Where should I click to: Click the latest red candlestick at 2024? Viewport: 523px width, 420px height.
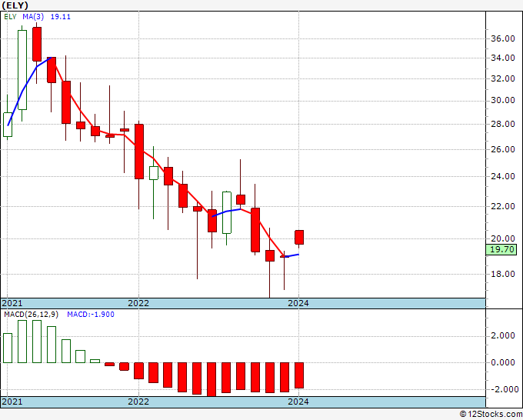[299, 238]
